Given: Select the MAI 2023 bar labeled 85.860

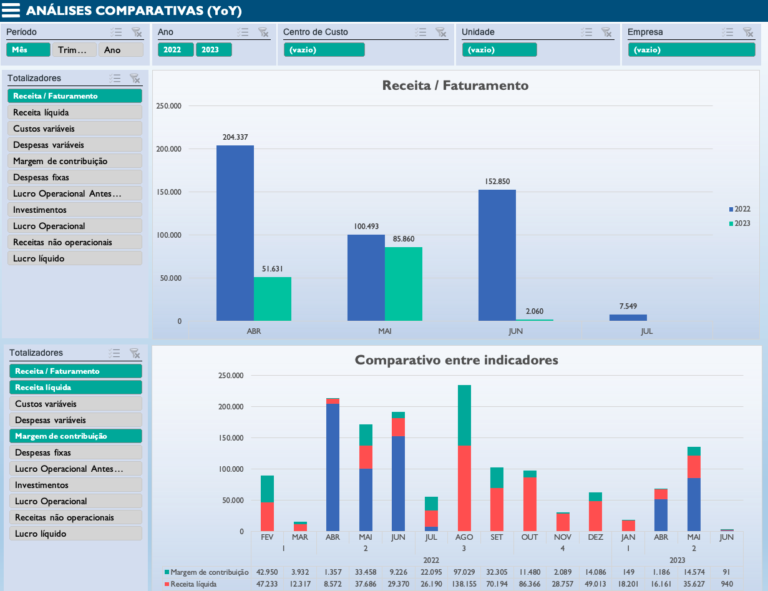Looking at the screenshot, I should (x=403, y=284).
